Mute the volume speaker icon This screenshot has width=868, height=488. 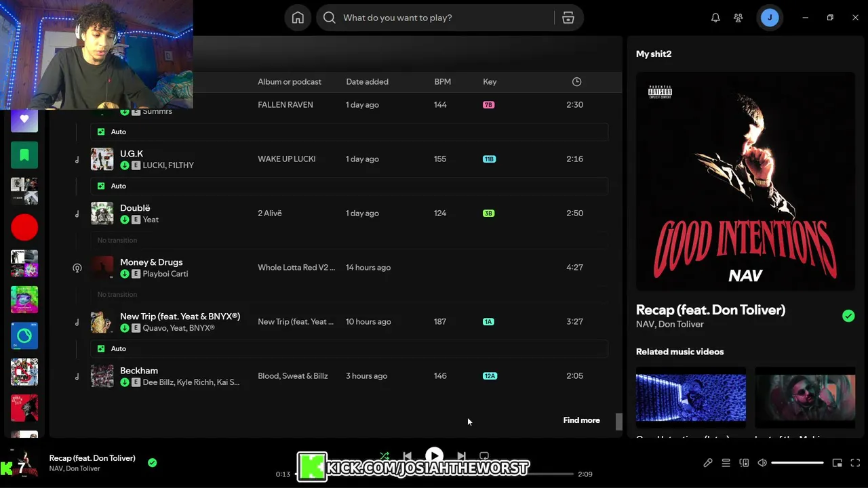point(762,463)
